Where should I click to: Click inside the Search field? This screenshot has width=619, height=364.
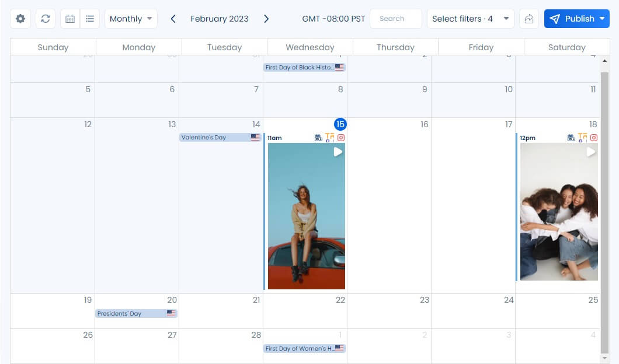(x=396, y=18)
